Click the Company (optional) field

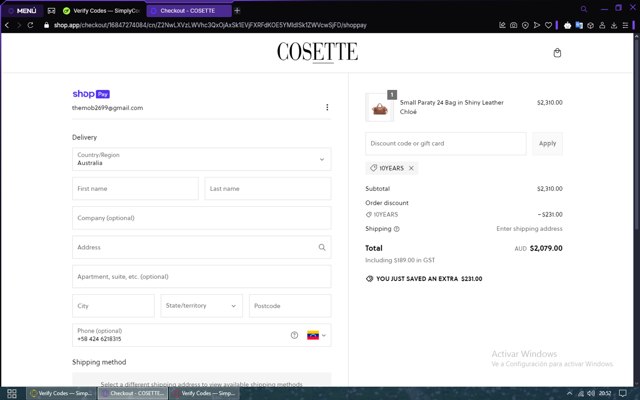click(x=202, y=218)
